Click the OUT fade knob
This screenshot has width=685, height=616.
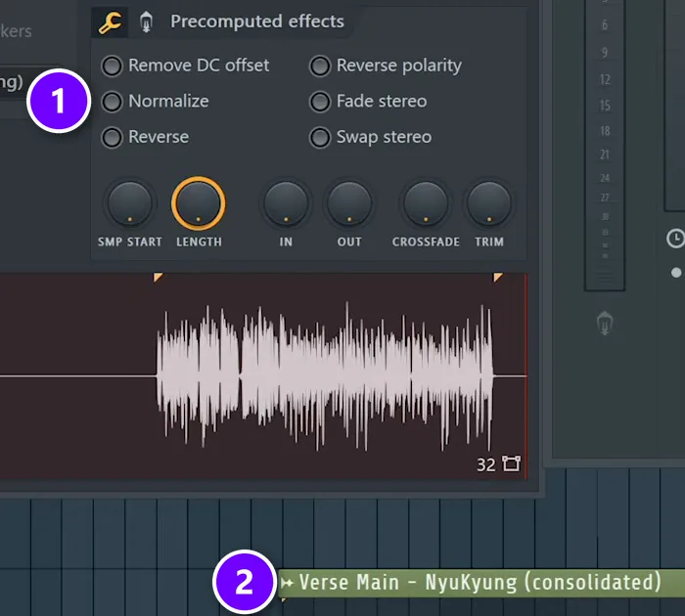(x=349, y=204)
